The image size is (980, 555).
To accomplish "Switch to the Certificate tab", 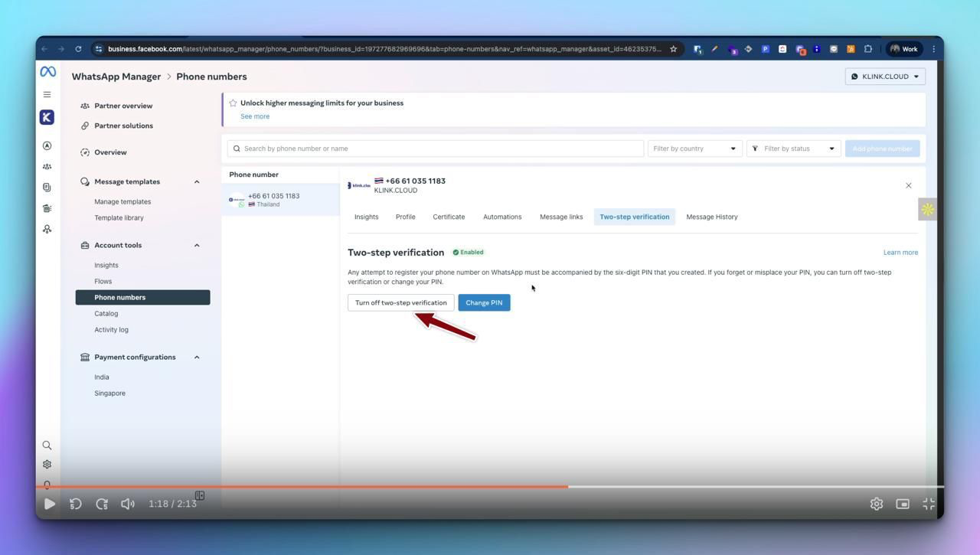I will 449,217.
